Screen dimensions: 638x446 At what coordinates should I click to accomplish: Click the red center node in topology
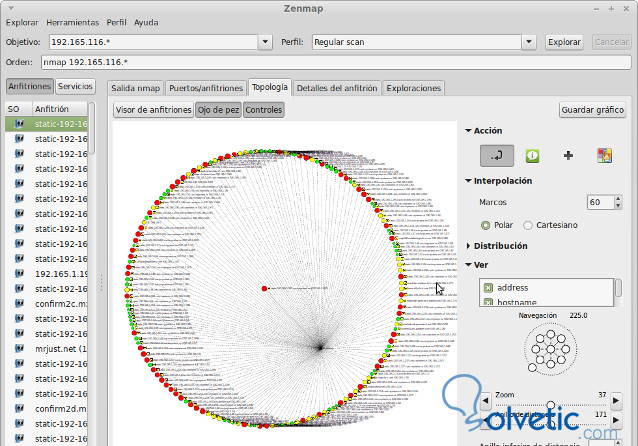pos(264,289)
